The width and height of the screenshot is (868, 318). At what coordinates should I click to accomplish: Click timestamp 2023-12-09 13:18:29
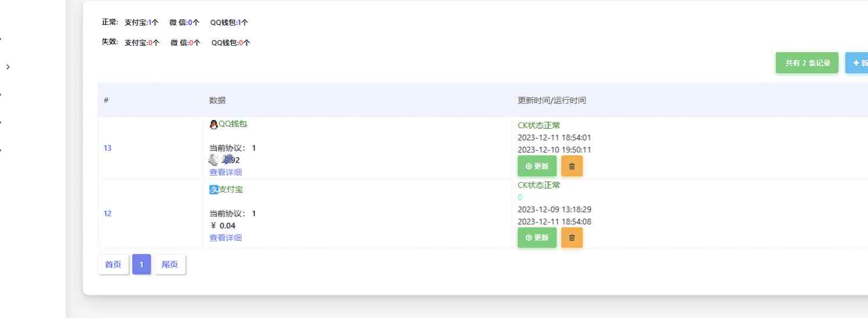pyautogui.click(x=554, y=209)
